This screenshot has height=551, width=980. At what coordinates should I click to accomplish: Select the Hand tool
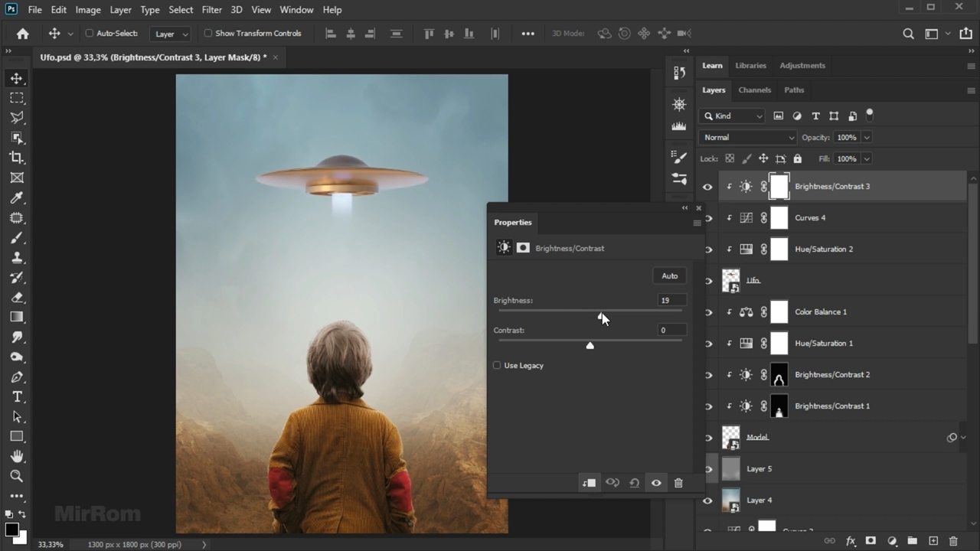[16, 456]
